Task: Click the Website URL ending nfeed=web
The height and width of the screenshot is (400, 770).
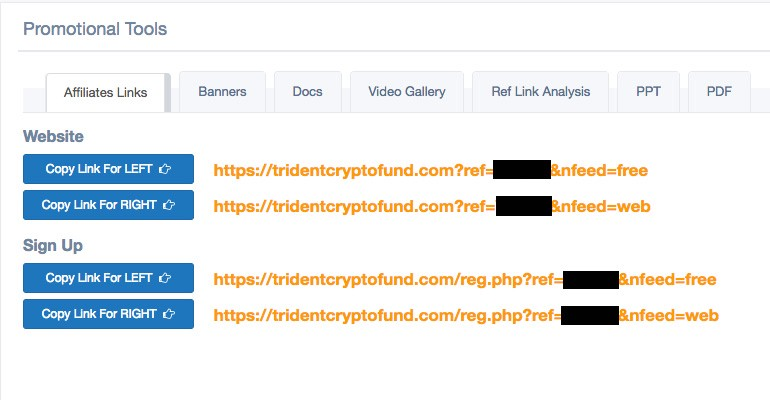Action: click(432, 207)
